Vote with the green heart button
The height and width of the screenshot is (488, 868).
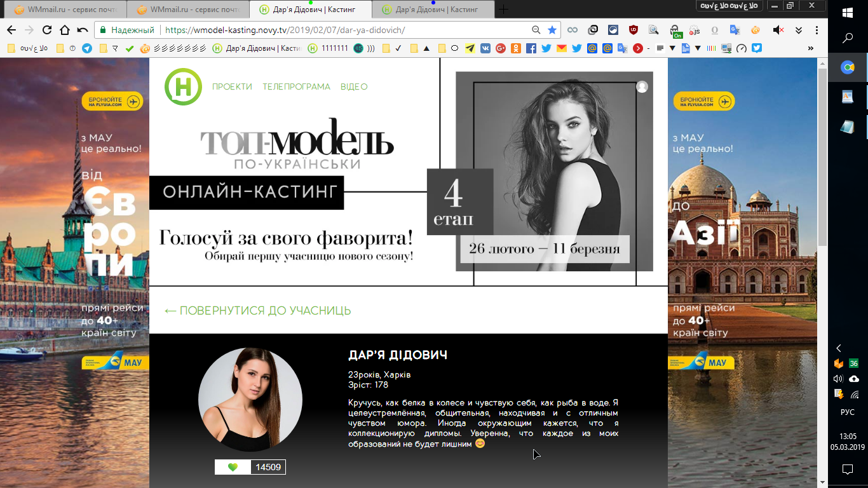[233, 467]
